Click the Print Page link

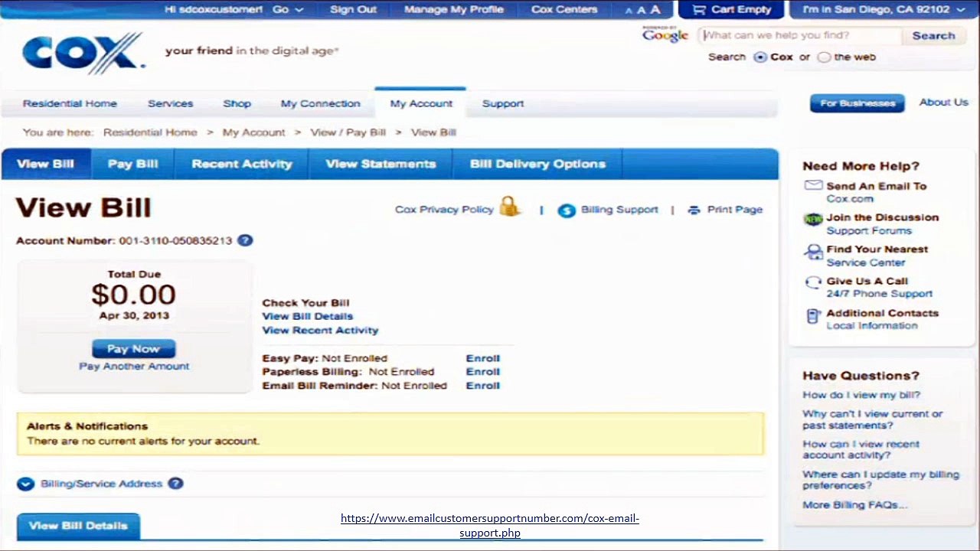(735, 210)
